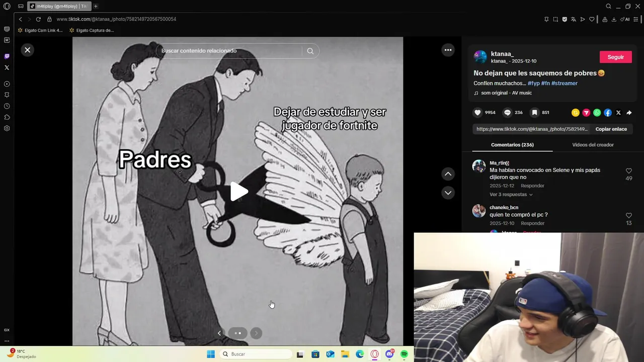Screen dimensions: 644x362
Task: Translate the page icon
Action: click(x=574, y=19)
